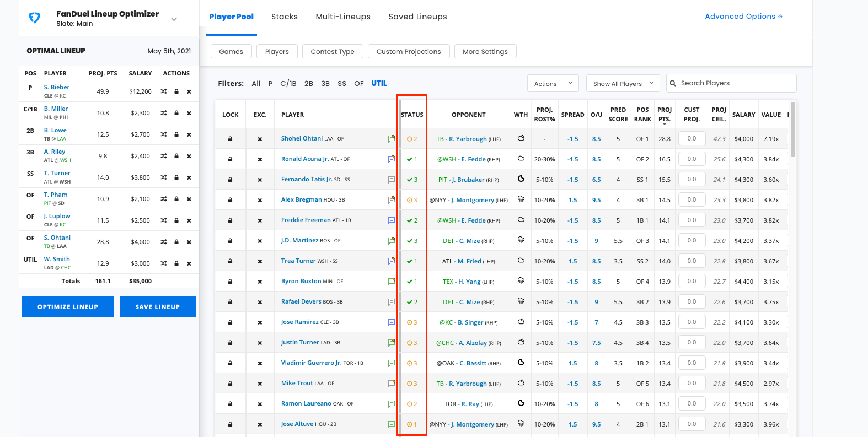The image size is (868, 437).
Task: Open notes icon for Mike Trout
Action: click(392, 384)
